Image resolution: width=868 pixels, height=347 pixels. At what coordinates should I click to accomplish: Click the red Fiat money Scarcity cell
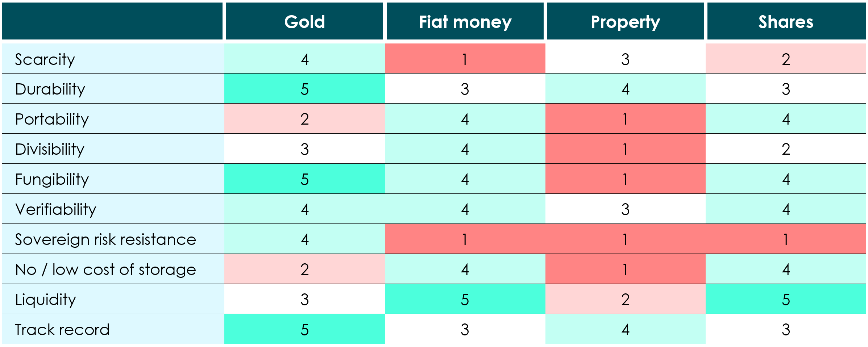pyautogui.click(x=465, y=59)
